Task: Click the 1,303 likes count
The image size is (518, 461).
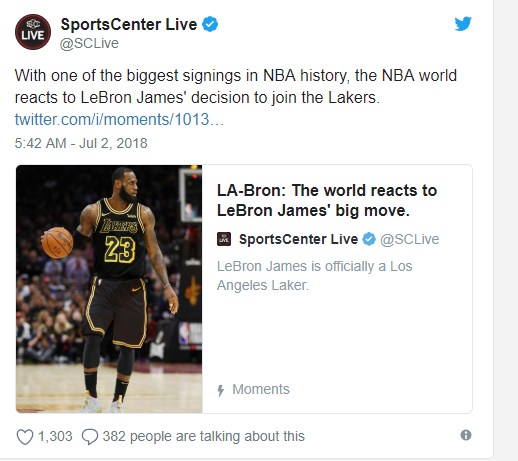Action: pos(55,436)
